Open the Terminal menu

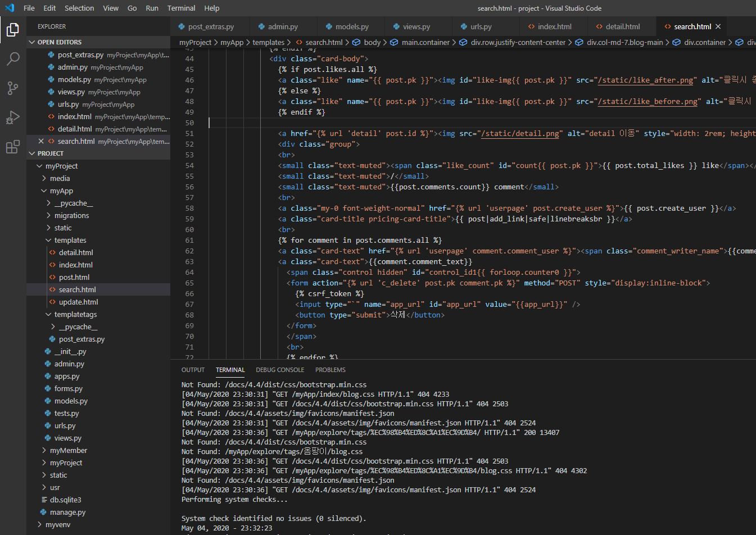click(x=181, y=8)
